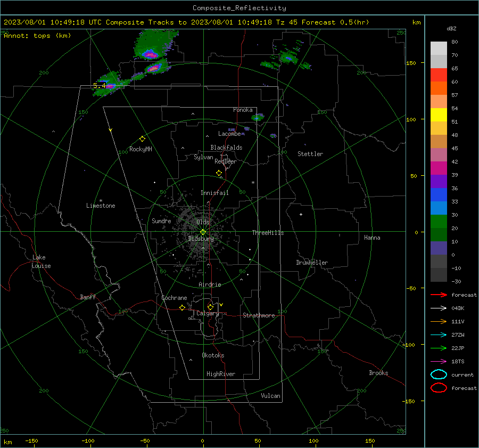Click the storm echo next to Ponoka
Image resolution: width=479 pixels, height=448 pixels.
258,117
